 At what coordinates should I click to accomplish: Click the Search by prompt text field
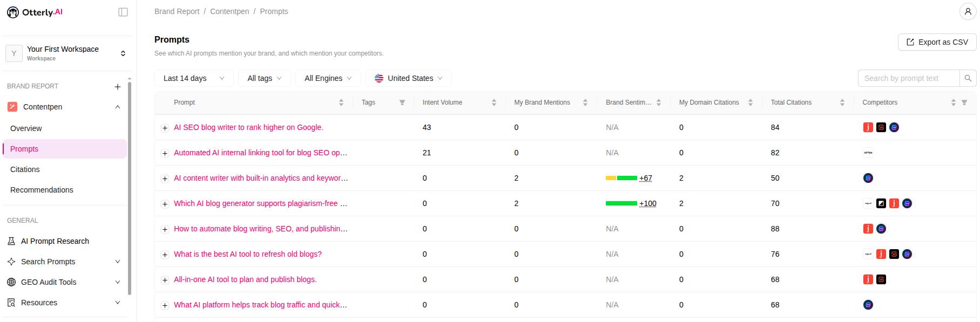(909, 78)
